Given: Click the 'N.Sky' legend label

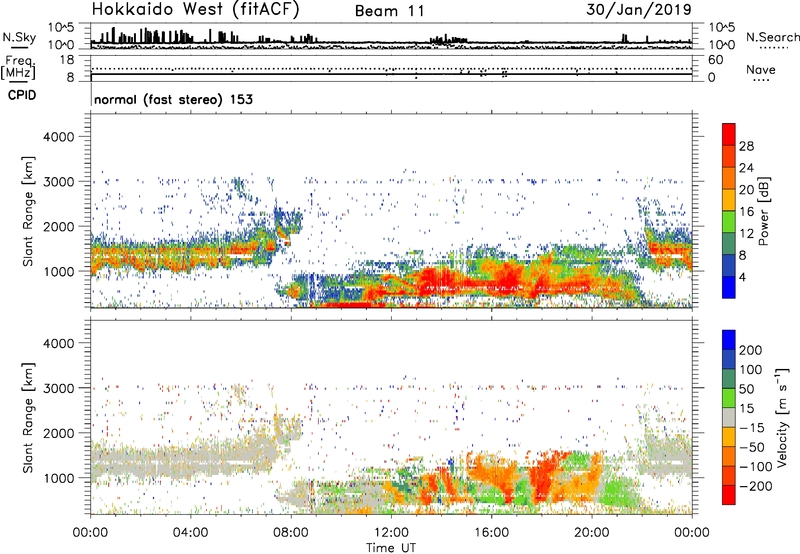Looking at the screenshot, I should 19,37.
